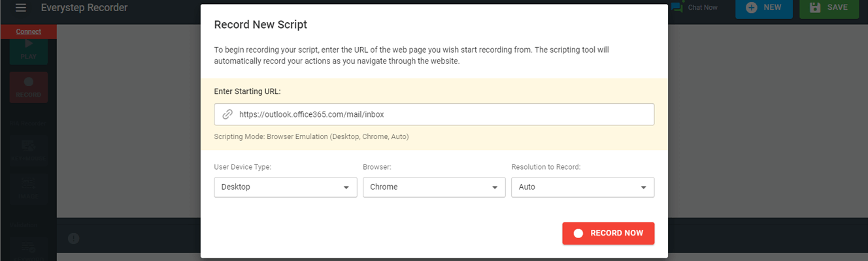Viewport: 868px width, 261px height.
Task: Open the Resolution to Record dropdown
Action: tap(582, 187)
